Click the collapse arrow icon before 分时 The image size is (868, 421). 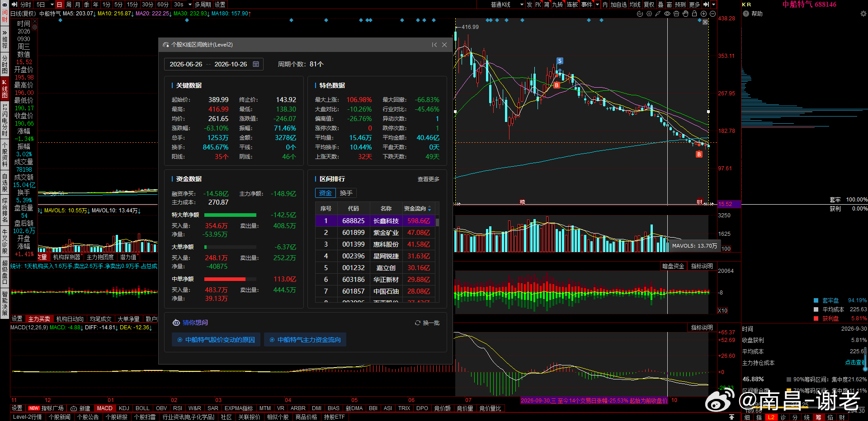point(14,5)
